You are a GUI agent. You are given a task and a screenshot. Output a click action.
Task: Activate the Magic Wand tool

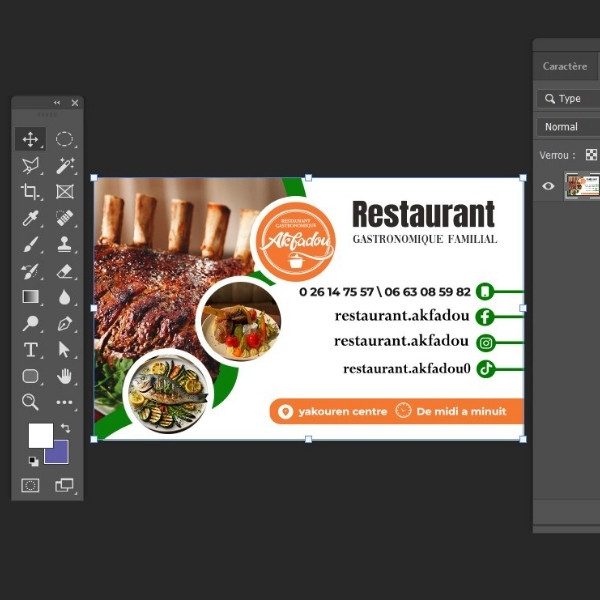click(x=65, y=165)
